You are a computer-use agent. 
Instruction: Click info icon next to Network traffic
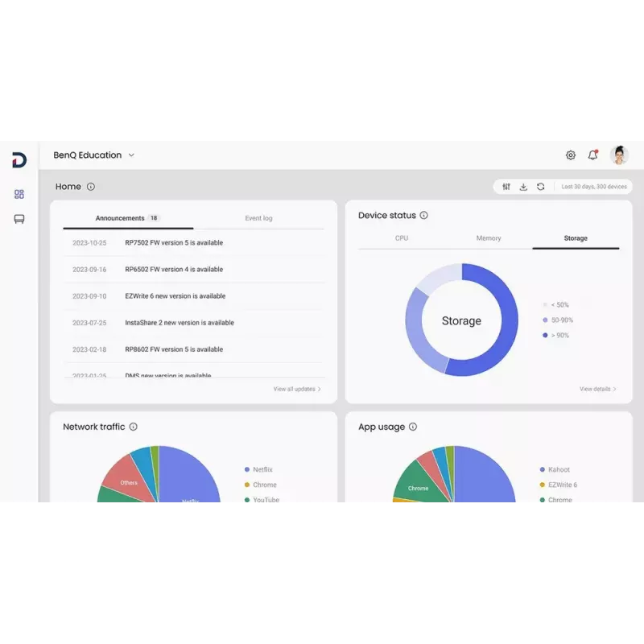pos(134,427)
